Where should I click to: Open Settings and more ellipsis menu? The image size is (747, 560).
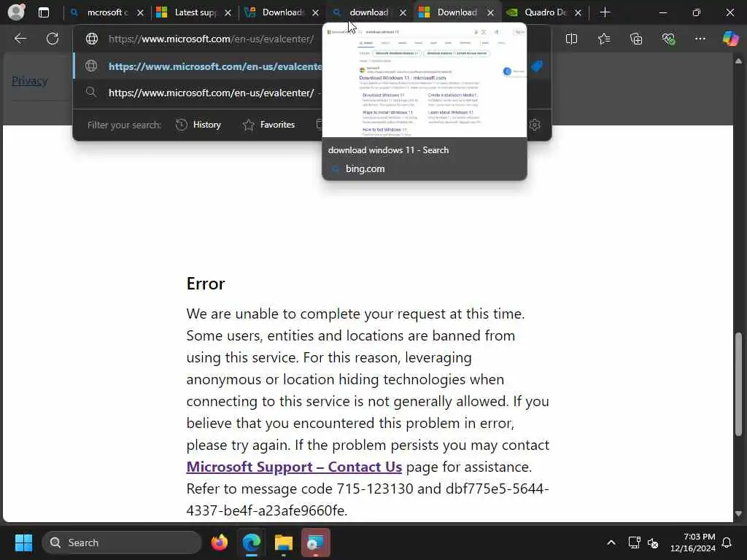700,39
